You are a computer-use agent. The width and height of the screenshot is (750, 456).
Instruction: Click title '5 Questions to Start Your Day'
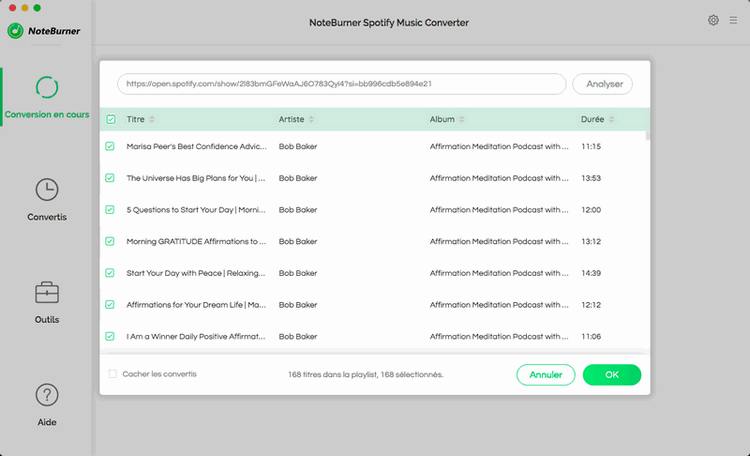point(180,210)
